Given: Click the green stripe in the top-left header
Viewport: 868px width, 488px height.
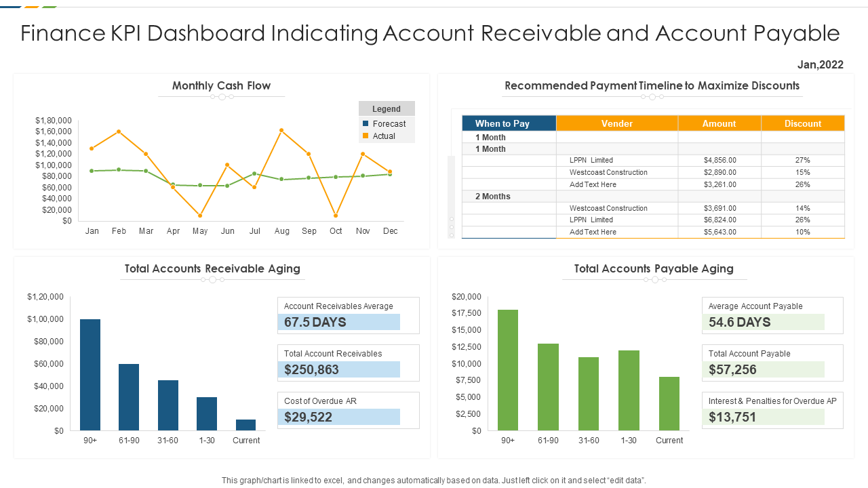Looking at the screenshot, I should (x=49, y=7).
